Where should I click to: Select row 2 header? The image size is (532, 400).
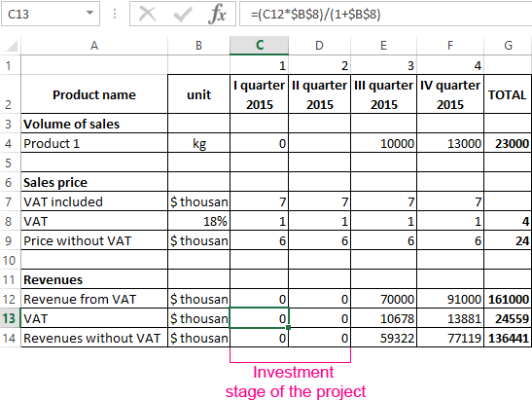(10, 94)
